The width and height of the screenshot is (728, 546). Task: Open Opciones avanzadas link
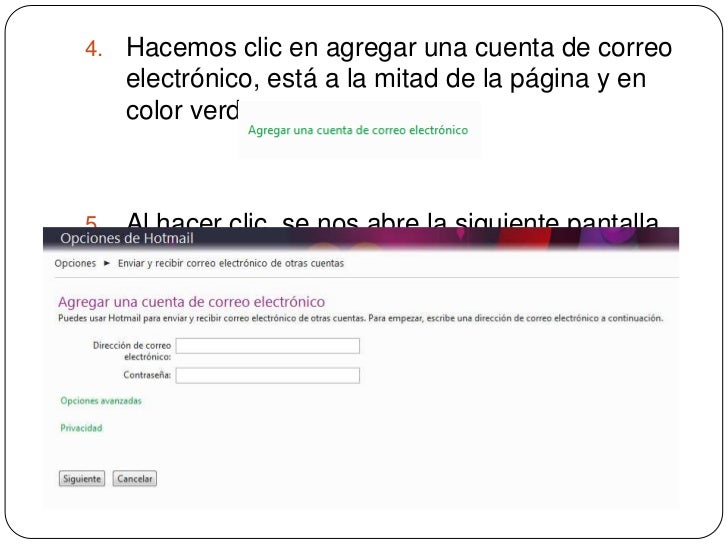[101, 401]
